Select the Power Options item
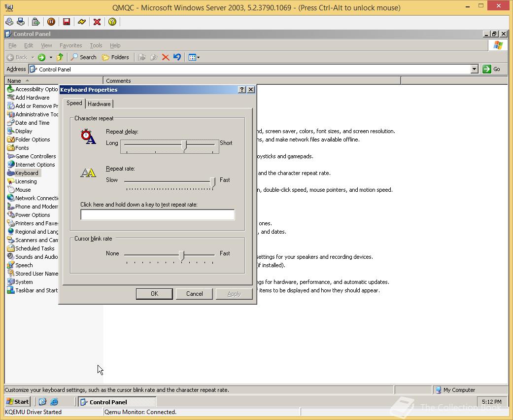This screenshot has height=420, width=513. pos(29,215)
